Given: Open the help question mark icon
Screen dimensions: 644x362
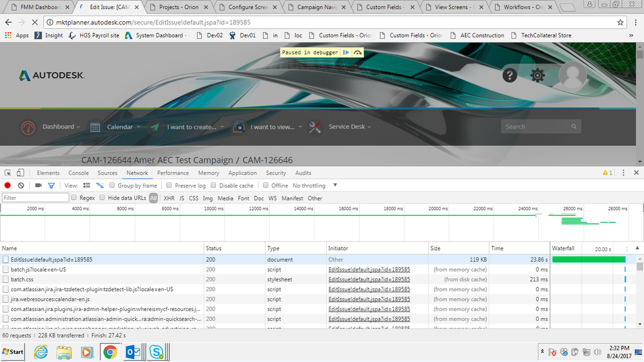Looking at the screenshot, I should [510, 75].
